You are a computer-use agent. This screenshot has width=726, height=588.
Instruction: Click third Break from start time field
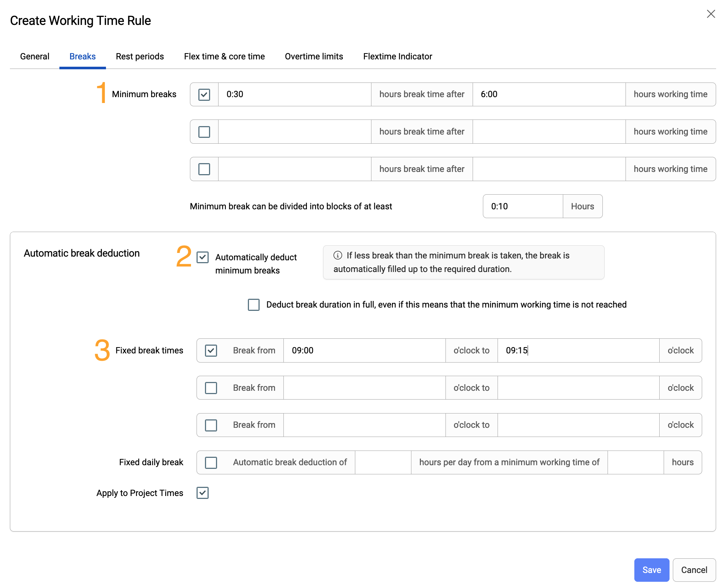[364, 425]
